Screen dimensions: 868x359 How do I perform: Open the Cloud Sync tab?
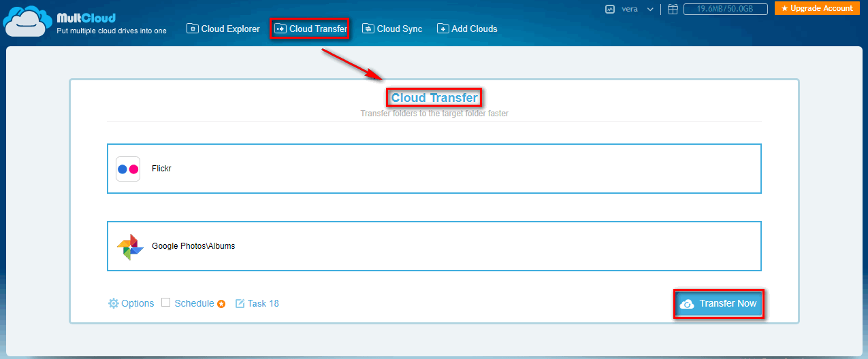392,29
